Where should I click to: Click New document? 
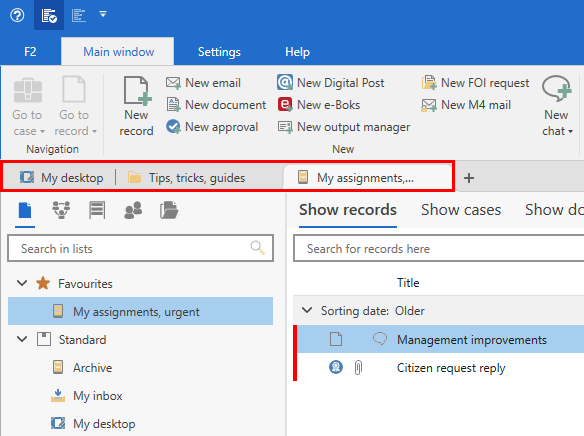point(216,105)
